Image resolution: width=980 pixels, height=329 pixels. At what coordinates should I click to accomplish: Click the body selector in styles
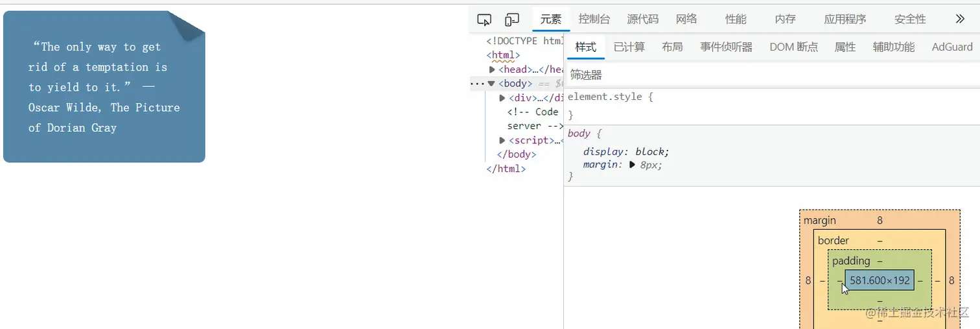tap(579, 133)
